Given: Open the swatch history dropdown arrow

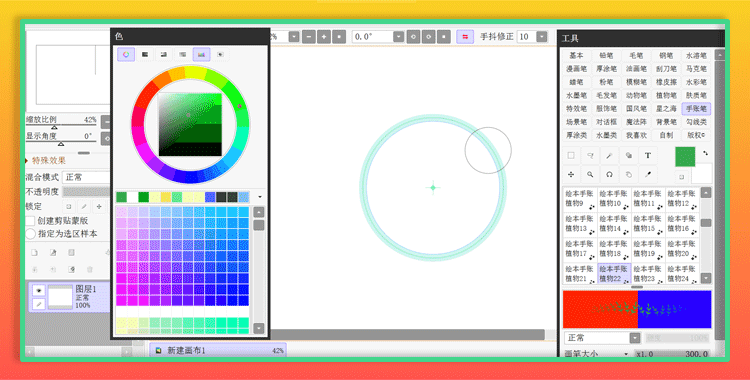Looking at the screenshot, I should pos(260,197).
